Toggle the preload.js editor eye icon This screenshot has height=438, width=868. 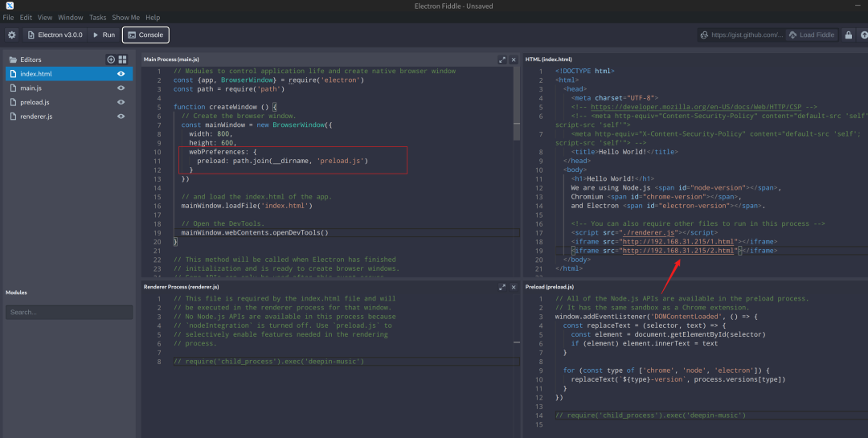click(121, 102)
